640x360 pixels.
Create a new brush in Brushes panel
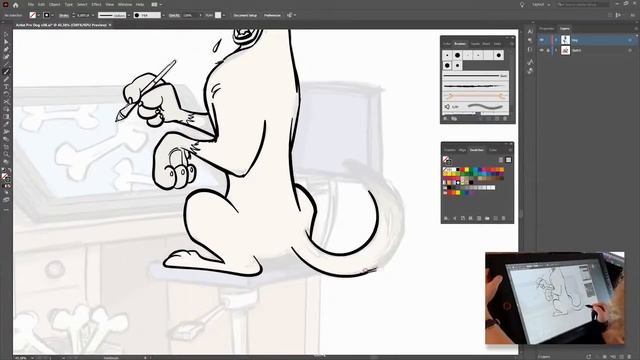click(x=497, y=118)
